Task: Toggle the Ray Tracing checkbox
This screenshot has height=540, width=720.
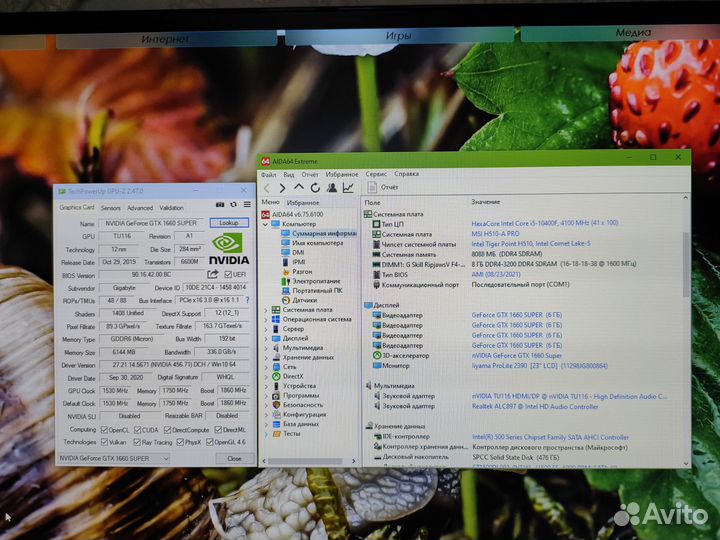Action: (138, 441)
